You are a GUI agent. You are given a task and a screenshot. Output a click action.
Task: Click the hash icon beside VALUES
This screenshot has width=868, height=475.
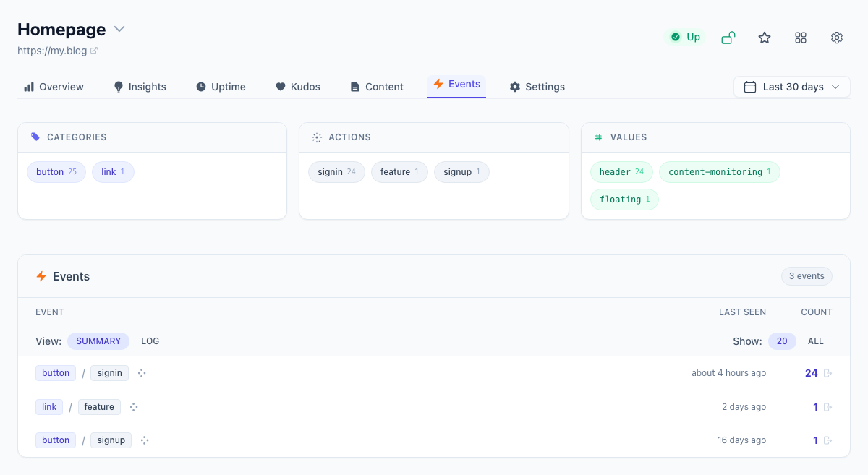tap(598, 137)
